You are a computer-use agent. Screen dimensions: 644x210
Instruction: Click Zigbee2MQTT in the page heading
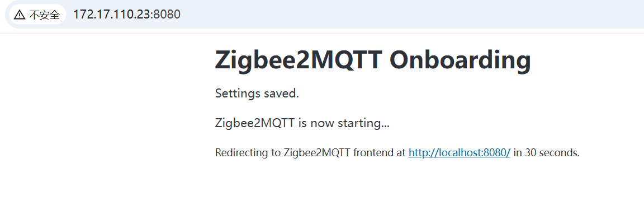[x=299, y=60]
